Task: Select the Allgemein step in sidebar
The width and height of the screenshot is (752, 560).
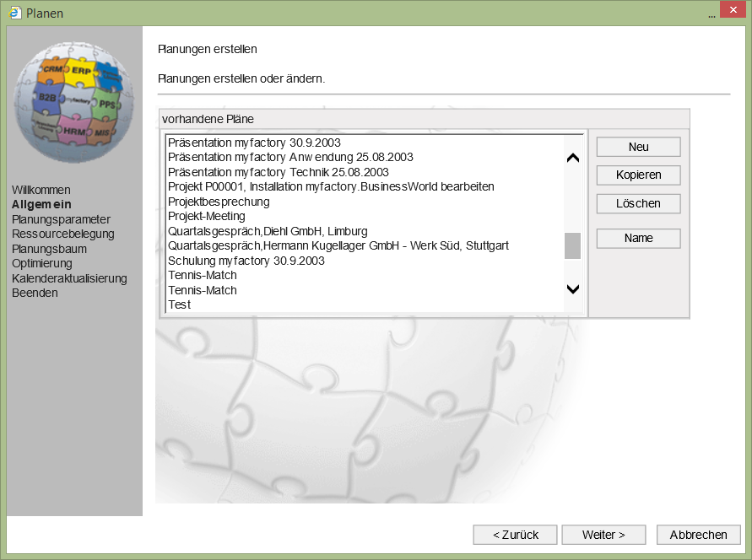Action: [41, 205]
